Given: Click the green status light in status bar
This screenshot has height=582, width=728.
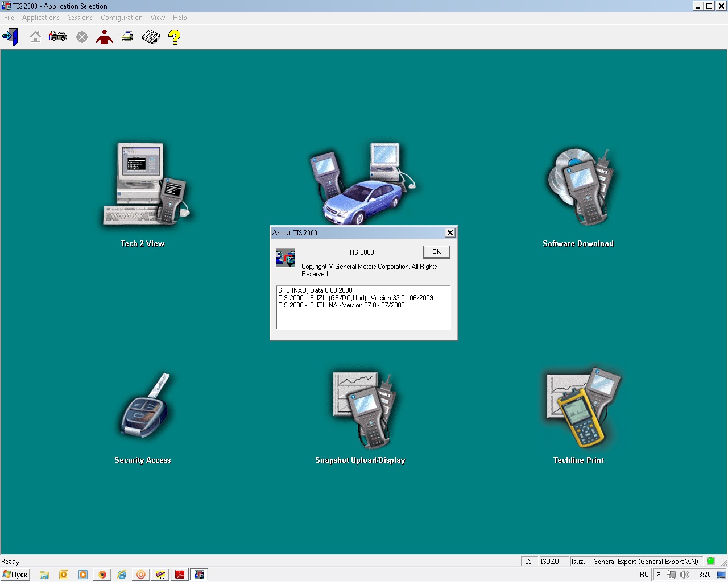Looking at the screenshot, I should [710, 561].
